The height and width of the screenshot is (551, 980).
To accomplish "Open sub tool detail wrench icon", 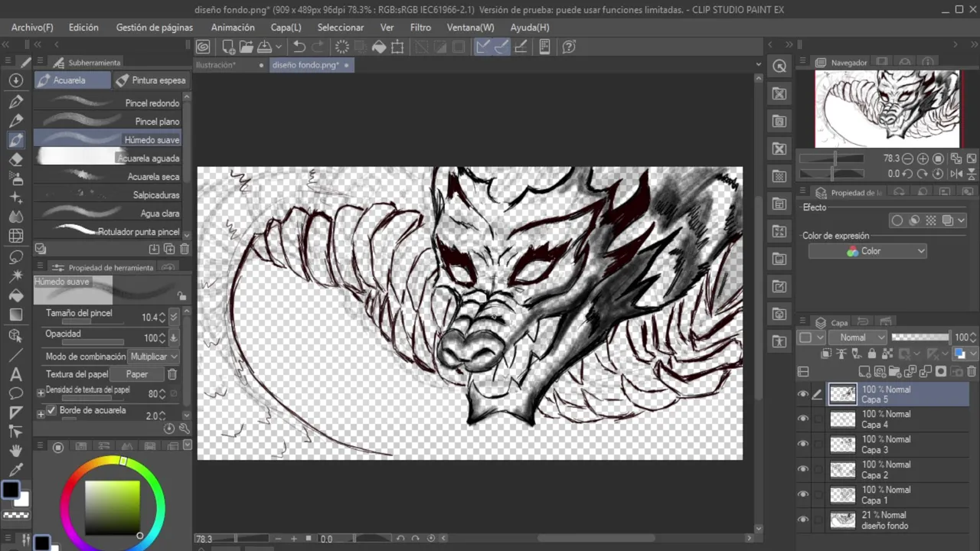I will [x=184, y=429].
